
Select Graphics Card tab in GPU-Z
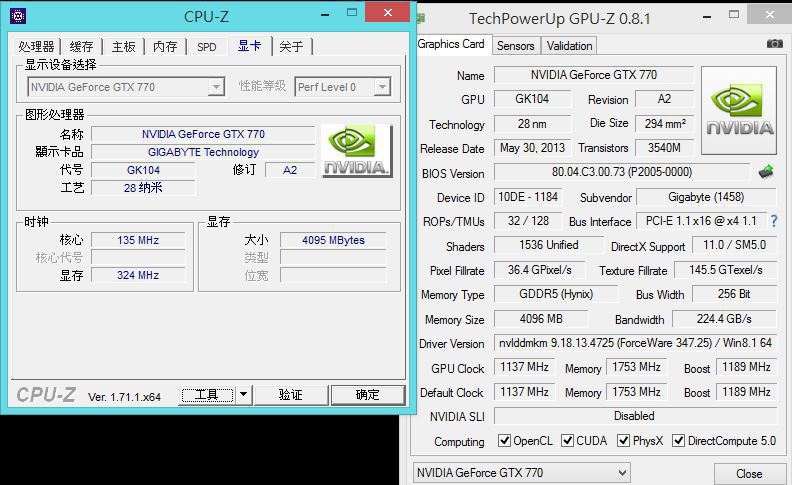451,44
